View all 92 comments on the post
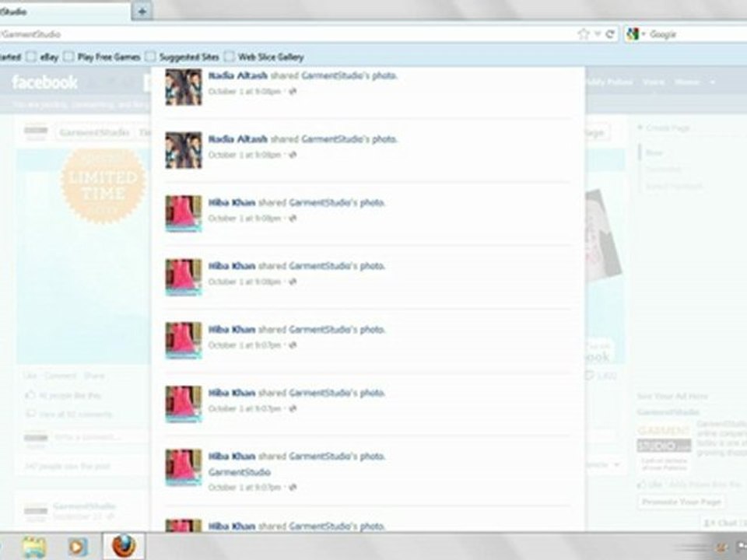The height and width of the screenshot is (560, 747). [x=76, y=415]
